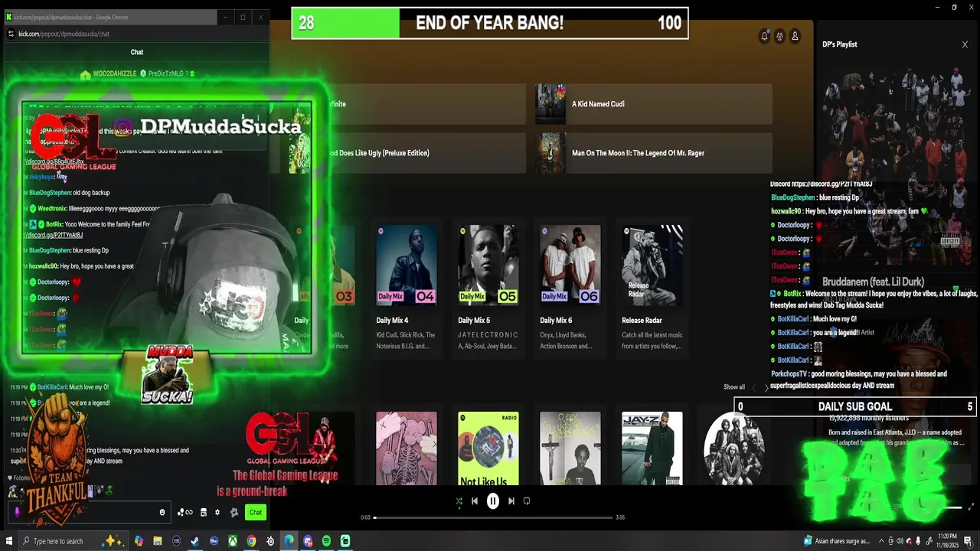Click the green Chat send button
Image resolution: width=980 pixels, height=551 pixels.
point(256,513)
